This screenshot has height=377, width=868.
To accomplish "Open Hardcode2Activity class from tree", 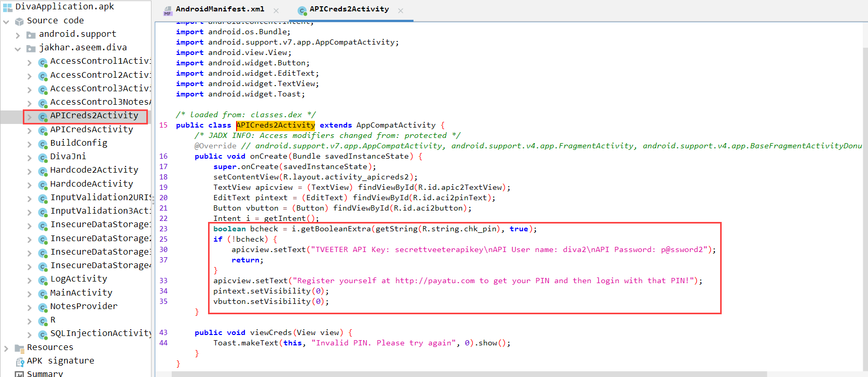I will (x=94, y=170).
